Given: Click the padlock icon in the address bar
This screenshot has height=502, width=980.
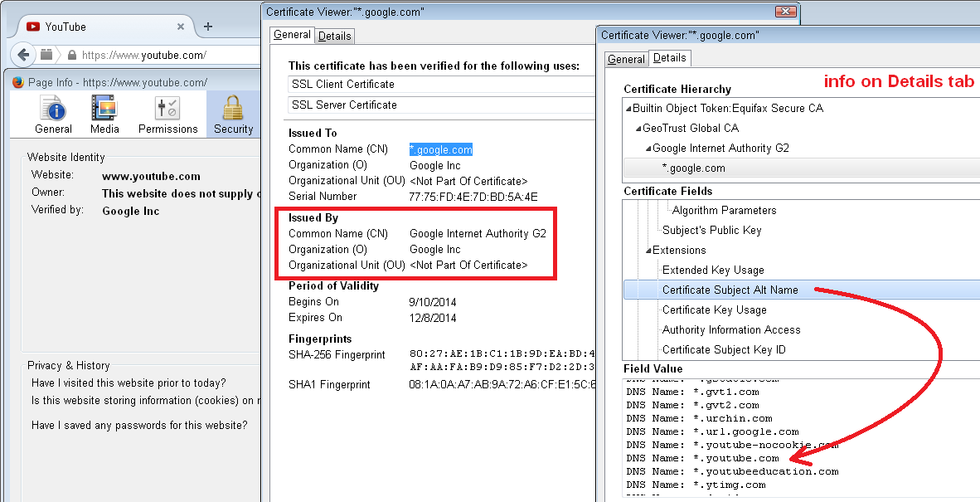Looking at the screenshot, I should 72,56.
